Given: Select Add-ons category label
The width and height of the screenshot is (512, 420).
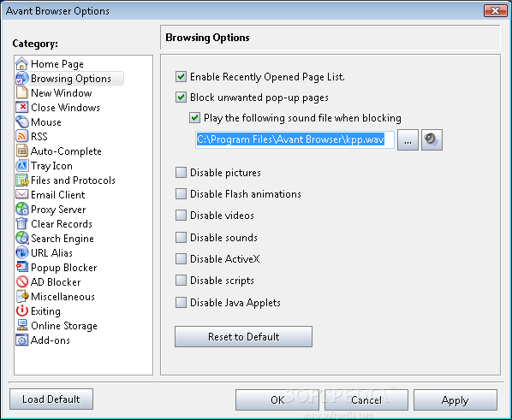Looking at the screenshot, I should click(x=51, y=340).
